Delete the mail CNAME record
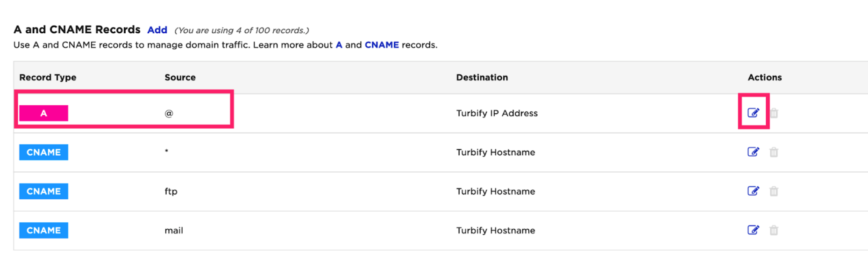 pyautogui.click(x=774, y=231)
